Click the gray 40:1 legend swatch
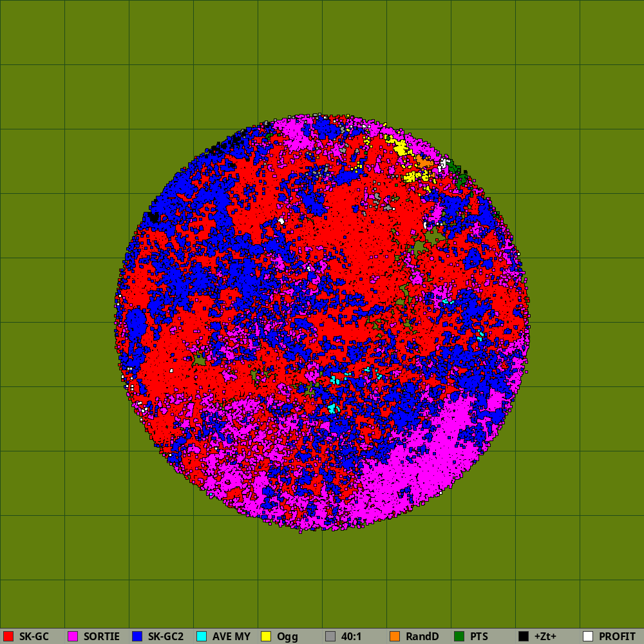 (x=330, y=636)
